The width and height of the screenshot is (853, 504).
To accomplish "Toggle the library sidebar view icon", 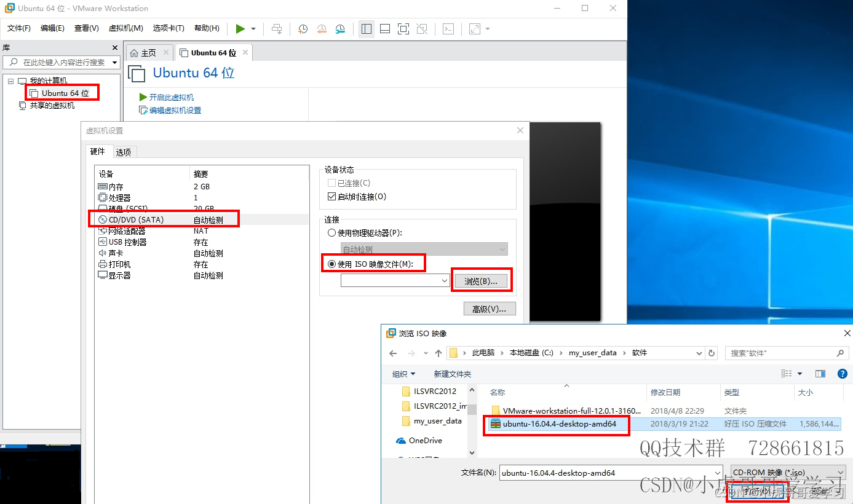I will pos(367,28).
